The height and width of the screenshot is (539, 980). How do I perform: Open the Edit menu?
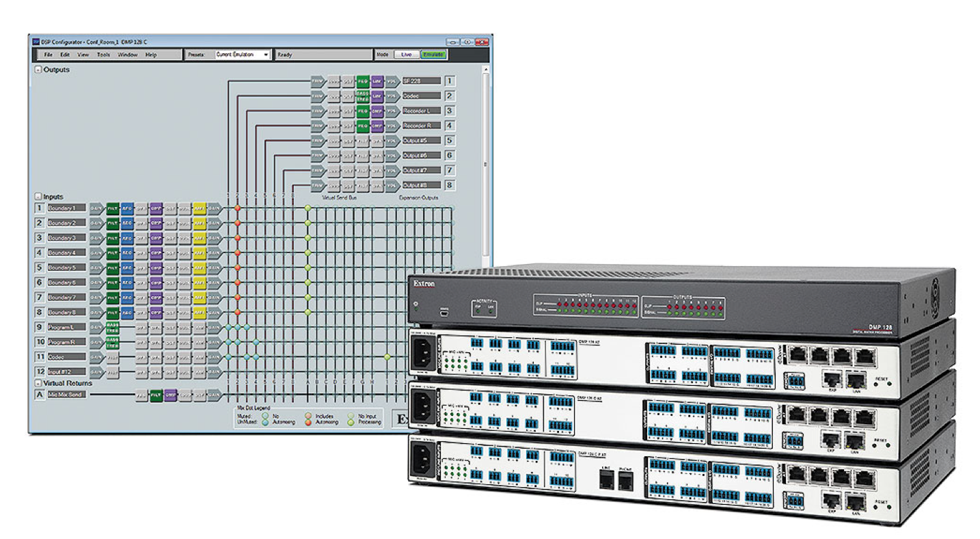pyautogui.click(x=65, y=55)
